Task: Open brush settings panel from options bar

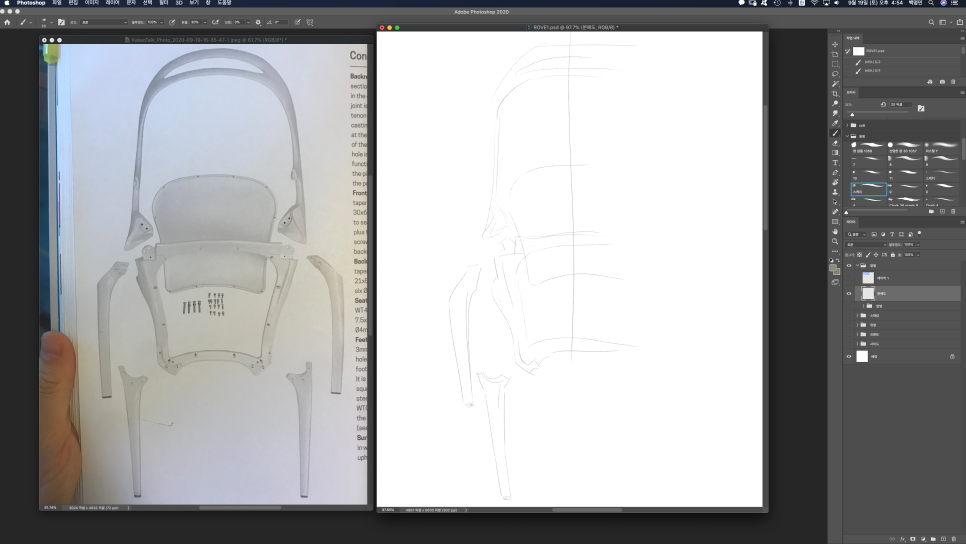Action: [x=61, y=22]
